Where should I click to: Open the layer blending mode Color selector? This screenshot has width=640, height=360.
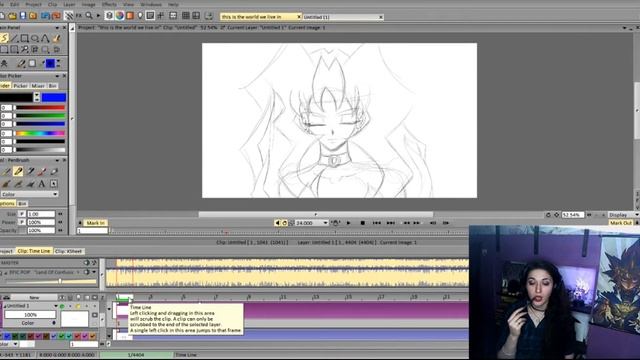[x=29, y=323]
